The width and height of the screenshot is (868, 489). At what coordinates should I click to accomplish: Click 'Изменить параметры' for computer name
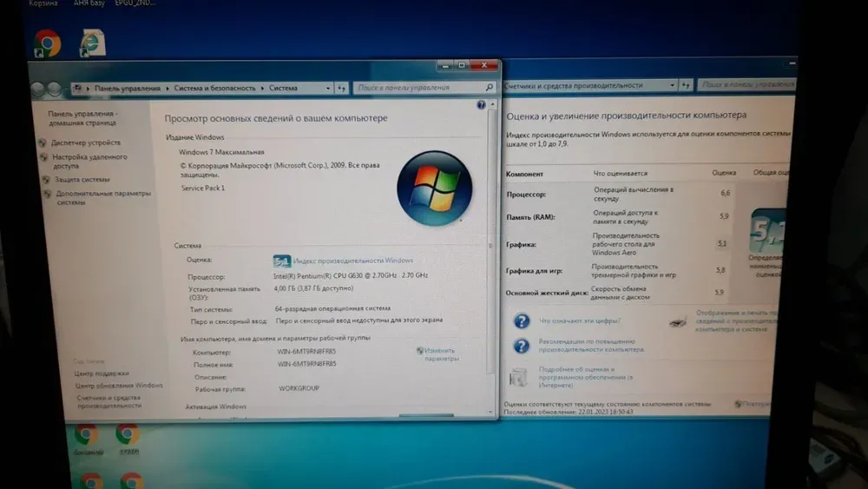tap(441, 354)
